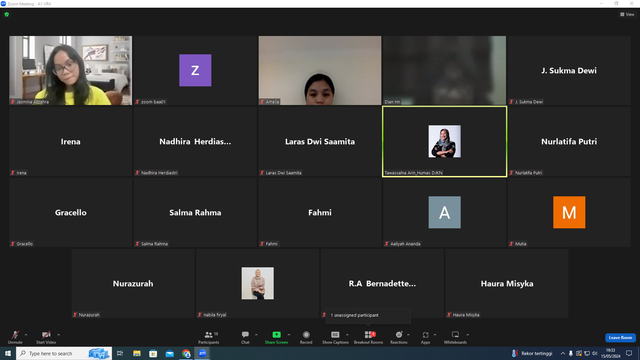Viewport: 640px width, 360px height.
Task: Open Task View on the taskbar
Action: (x=120, y=353)
